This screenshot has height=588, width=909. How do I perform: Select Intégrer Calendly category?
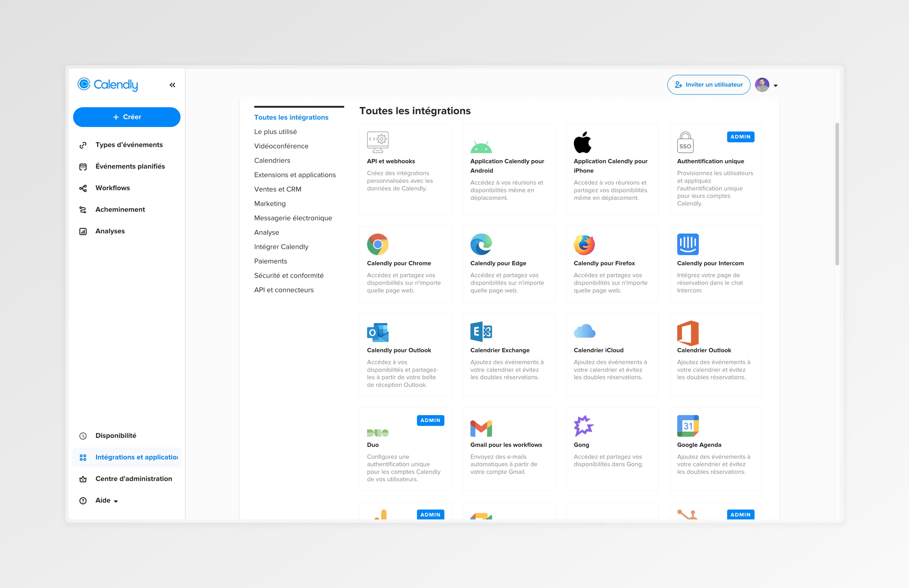281,247
